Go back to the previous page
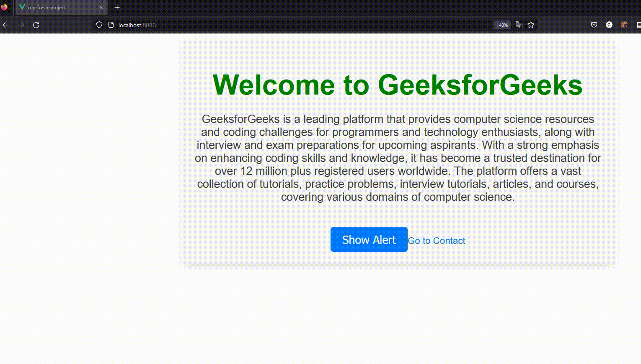Image resolution: width=641 pixels, height=364 pixels. point(6,25)
